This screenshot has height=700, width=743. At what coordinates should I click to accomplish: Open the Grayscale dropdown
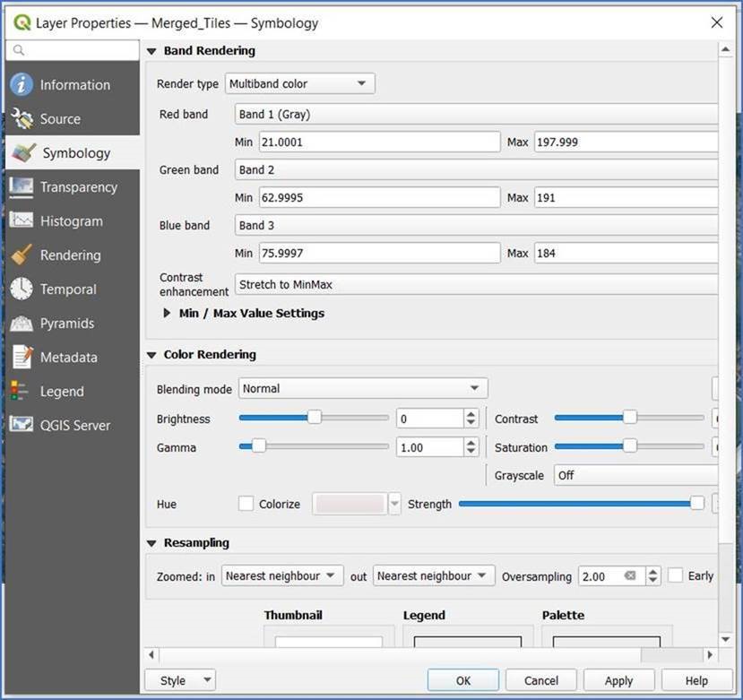[x=636, y=475]
